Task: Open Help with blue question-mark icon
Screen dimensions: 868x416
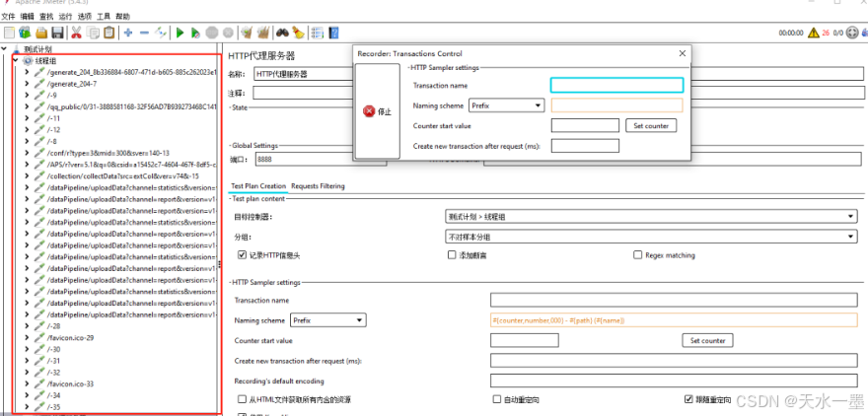Action: pyautogui.click(x=333, y=33)
